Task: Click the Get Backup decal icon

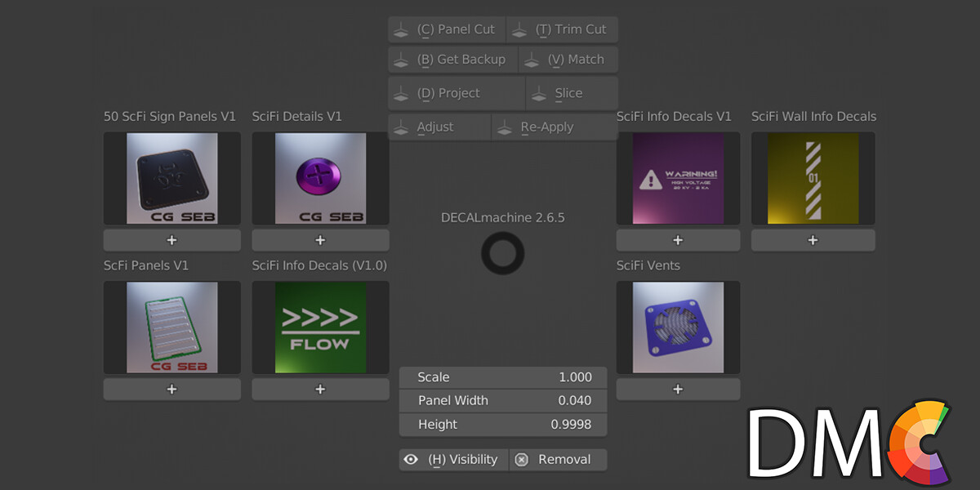Action: click(401, 59)
